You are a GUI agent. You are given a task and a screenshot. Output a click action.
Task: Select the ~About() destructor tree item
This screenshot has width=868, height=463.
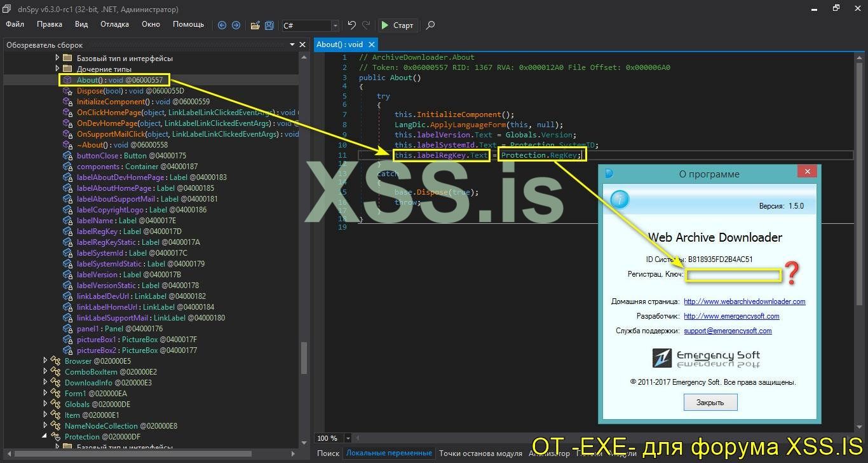click(122, 145)
